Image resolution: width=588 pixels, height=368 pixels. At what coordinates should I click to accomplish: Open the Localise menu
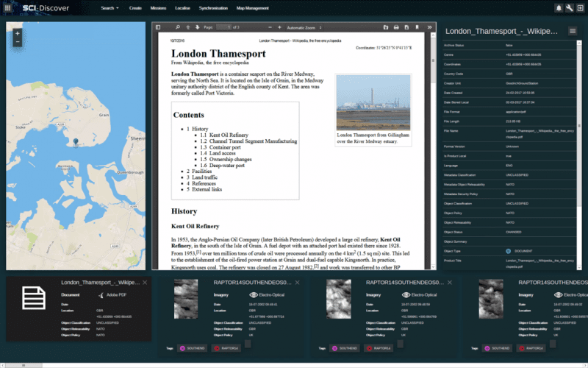[x=182, y=8]
